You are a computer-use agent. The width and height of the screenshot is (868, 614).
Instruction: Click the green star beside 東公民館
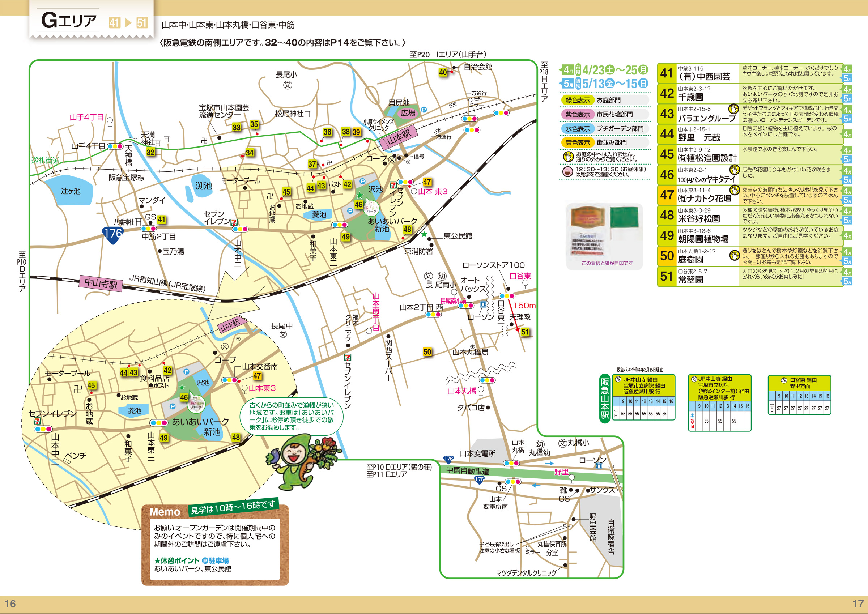pyautogui.click(x=424, y=234)
